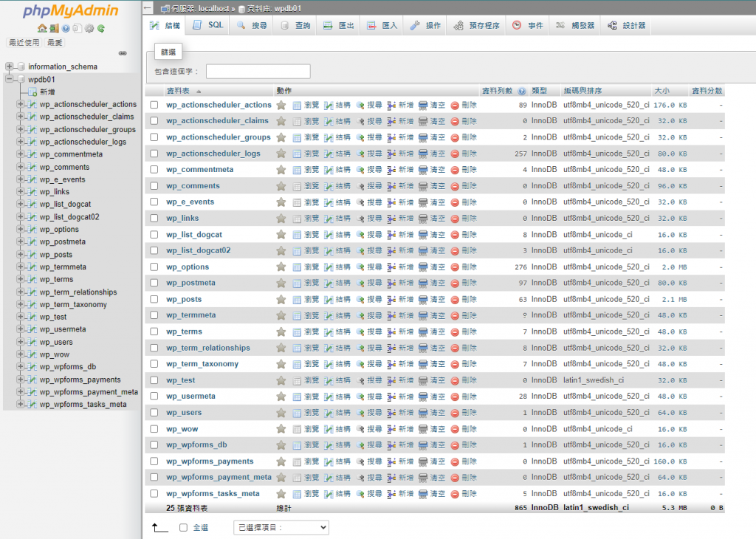Collapse the top panel arrow button

point(148,8)
